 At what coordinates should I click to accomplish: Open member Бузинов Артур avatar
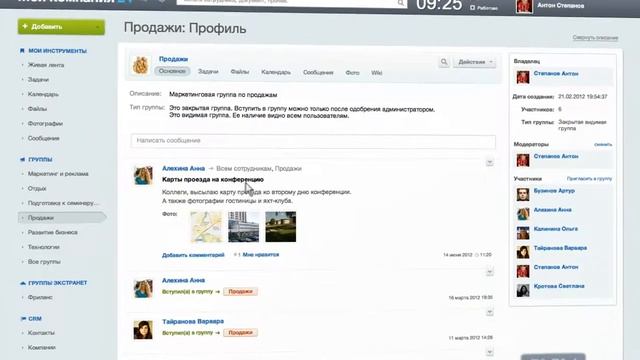click(523, 194)
